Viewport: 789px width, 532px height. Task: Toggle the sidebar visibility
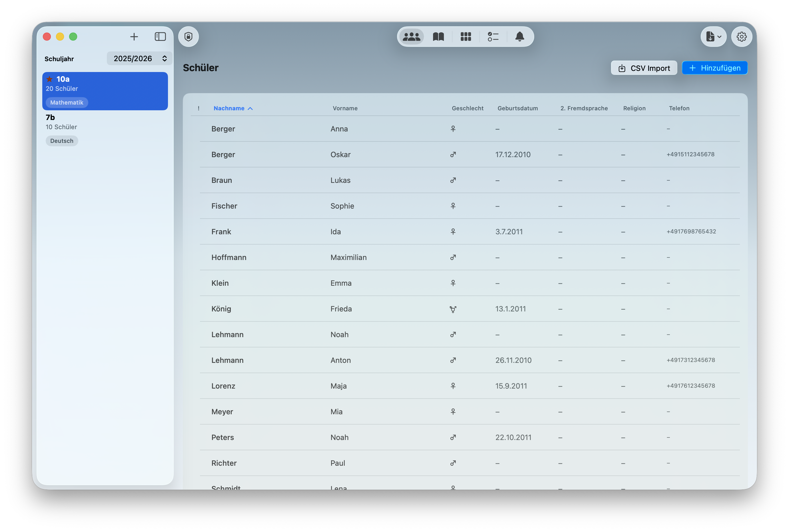tap(160, 37)
